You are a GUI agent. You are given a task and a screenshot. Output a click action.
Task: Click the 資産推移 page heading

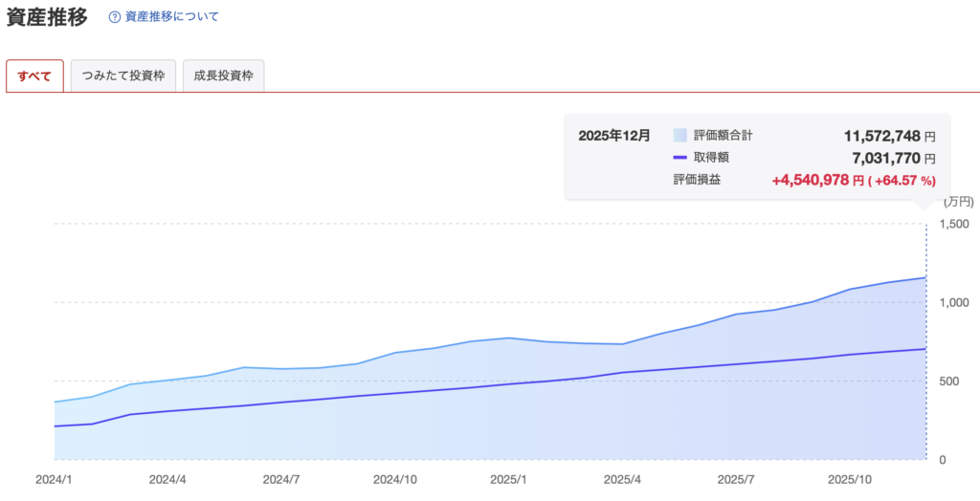(x=47, y=17)
